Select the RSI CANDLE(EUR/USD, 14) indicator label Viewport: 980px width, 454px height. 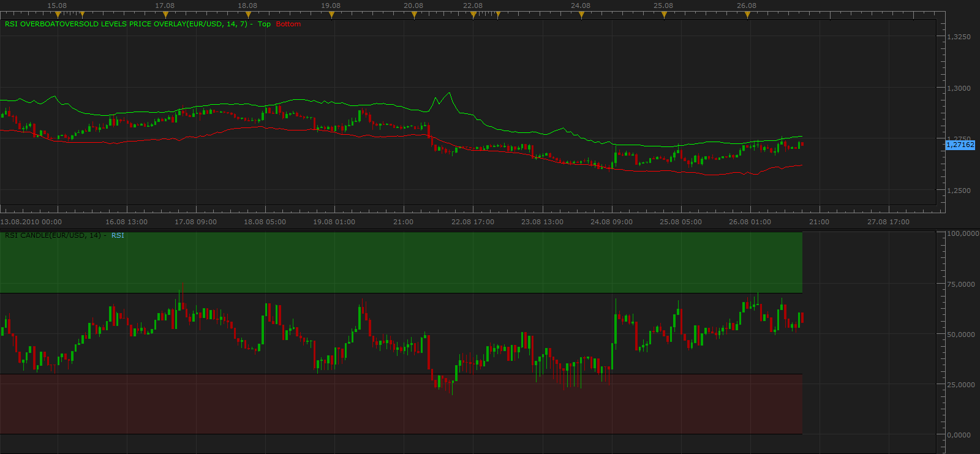click(53, 235)
